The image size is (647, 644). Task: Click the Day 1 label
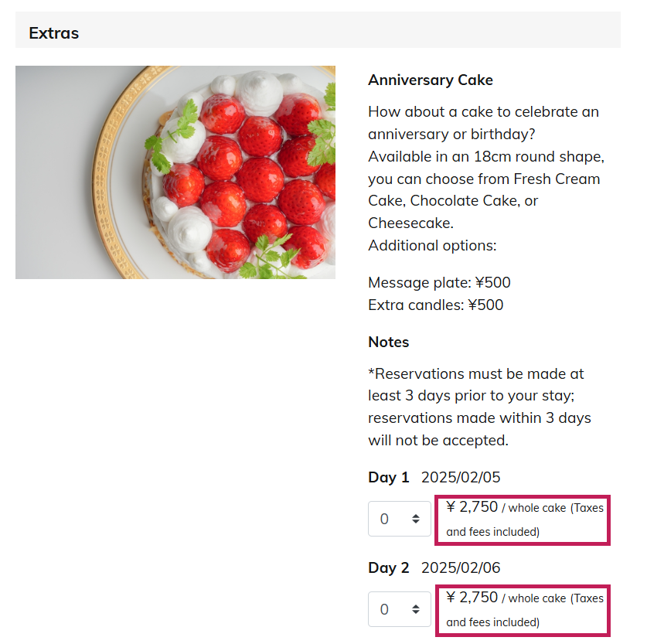tap(388, 477)
